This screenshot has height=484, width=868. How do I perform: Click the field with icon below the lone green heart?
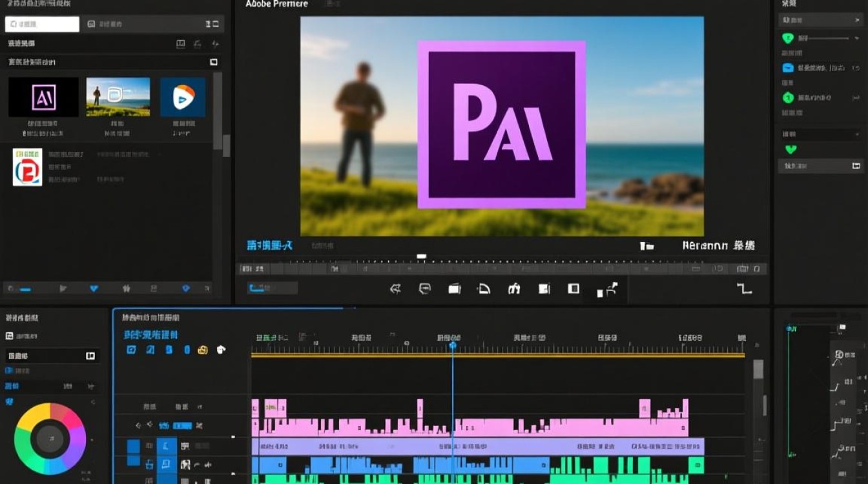821,166
